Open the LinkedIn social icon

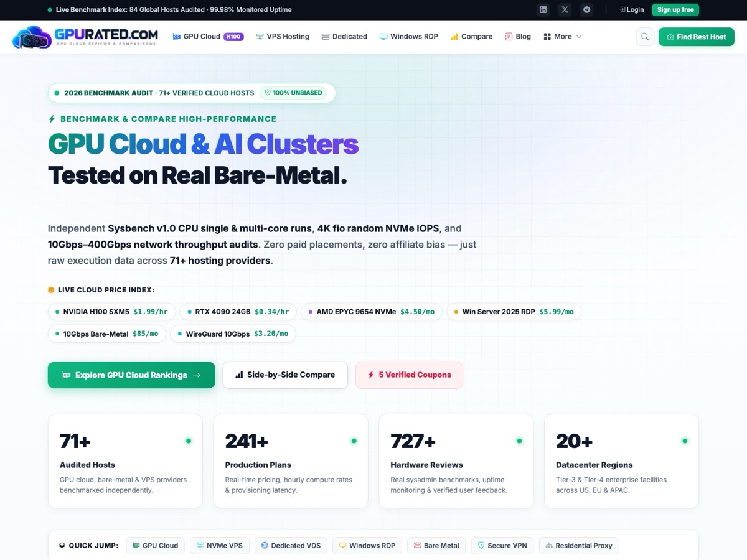[x=543, y=10]
